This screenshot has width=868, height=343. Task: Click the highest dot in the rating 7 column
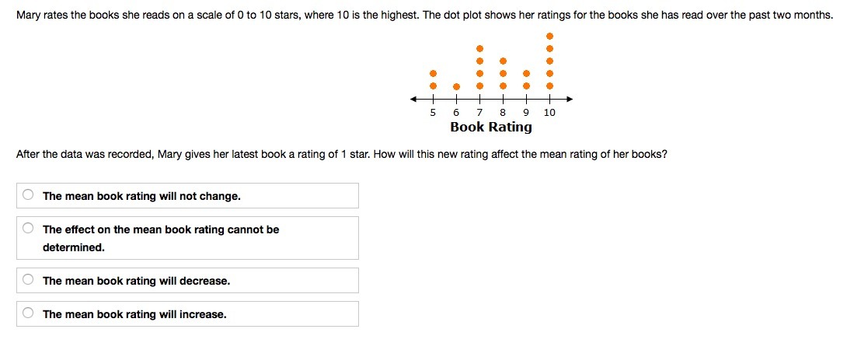click(x=479, y=48)
